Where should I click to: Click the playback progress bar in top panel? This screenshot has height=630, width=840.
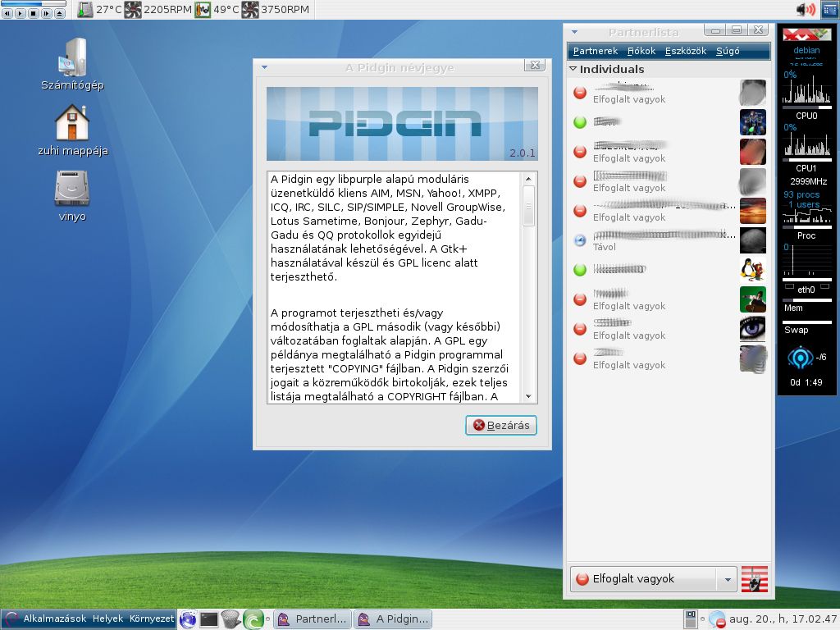click(x=33, y=4)
